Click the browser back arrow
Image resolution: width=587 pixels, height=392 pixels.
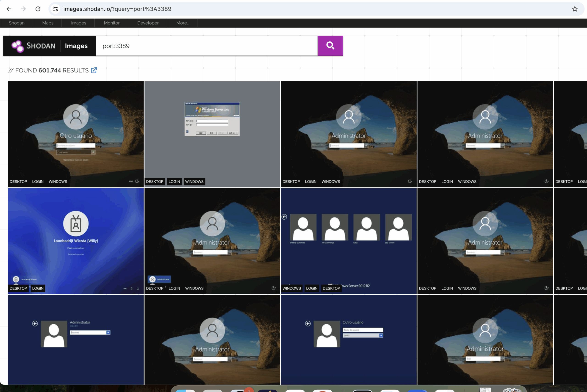(9, 9)
